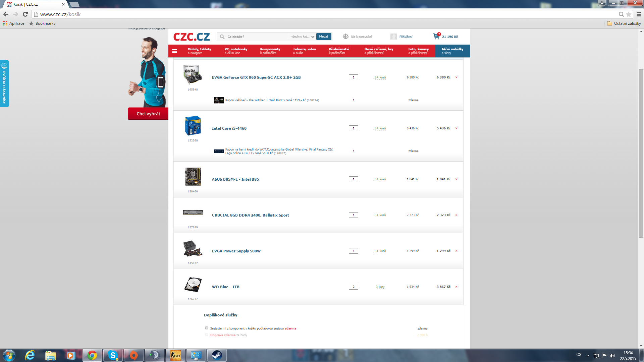Remove EVGA Power Supply 500W from cart
Viewport: 644px width, 362px height.
pos(456,251)
